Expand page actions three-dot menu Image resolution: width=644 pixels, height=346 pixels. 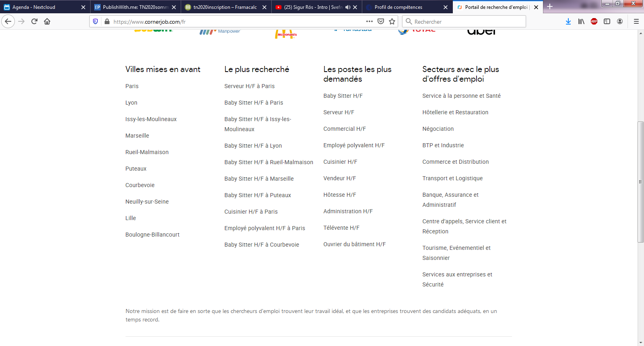point(369,21)
